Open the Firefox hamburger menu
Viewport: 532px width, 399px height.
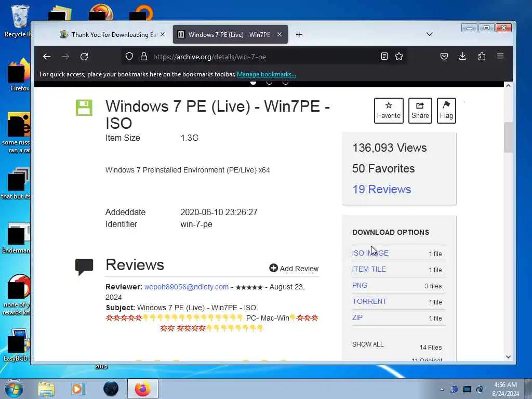tap(500, 56)
